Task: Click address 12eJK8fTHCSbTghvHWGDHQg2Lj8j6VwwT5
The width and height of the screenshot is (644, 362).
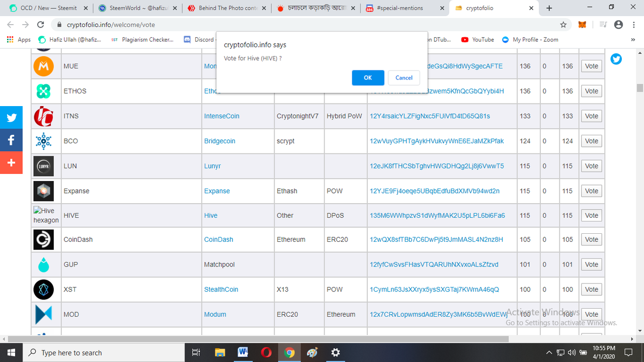Action: click(437, 166)
